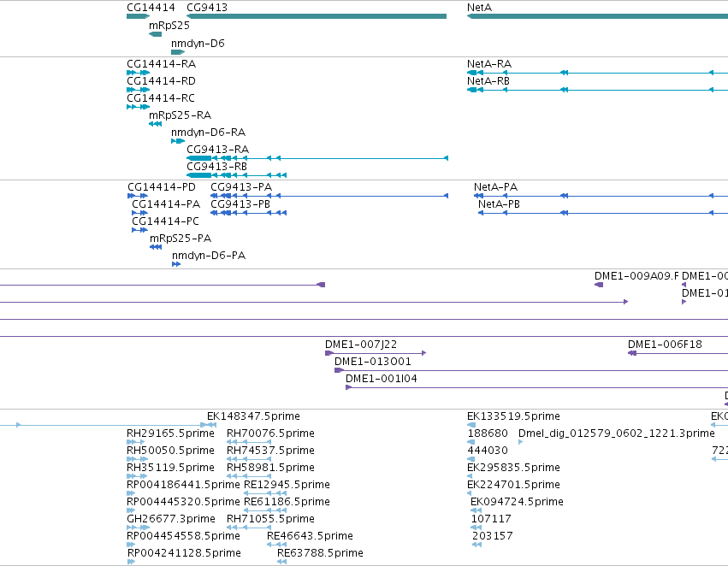Select protein NetA-PA
Viewport: 728px width, 566px height.
[496, 187]
